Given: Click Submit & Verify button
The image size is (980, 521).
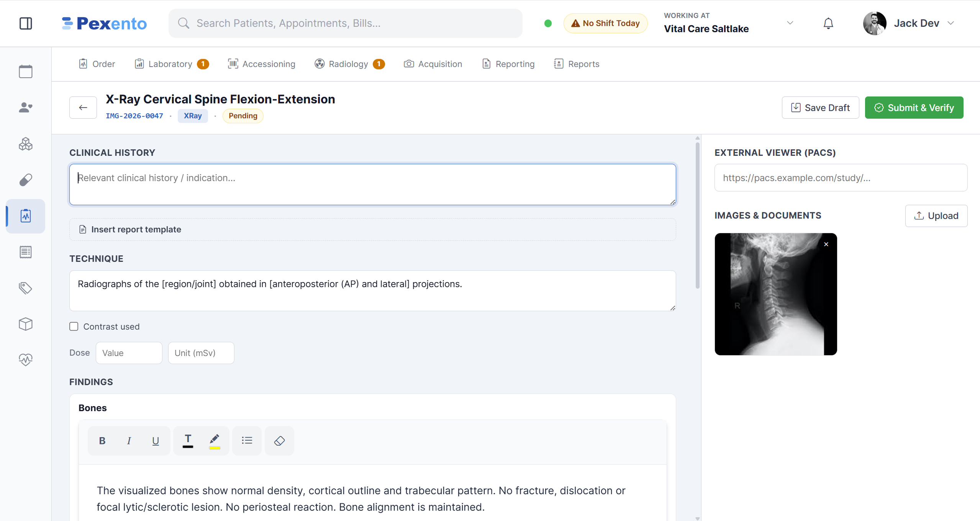Looking at the screenshot, I should coord(914,108).
